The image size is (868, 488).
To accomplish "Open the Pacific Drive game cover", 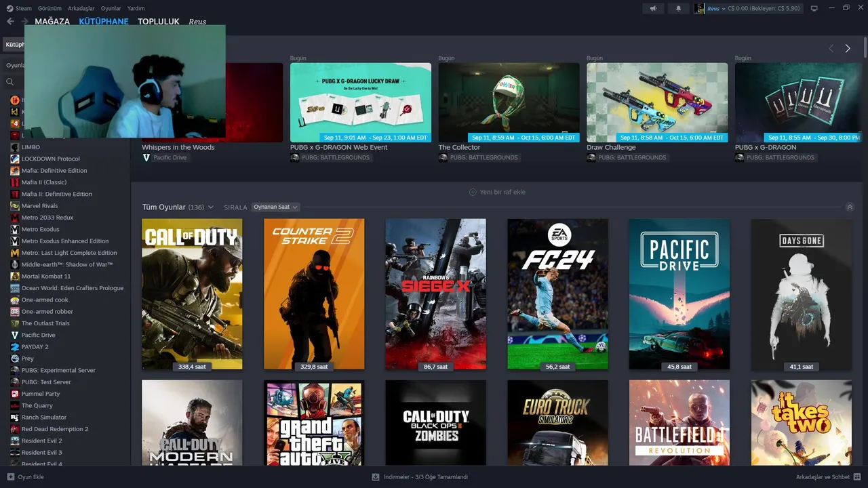I will point(679,294).
